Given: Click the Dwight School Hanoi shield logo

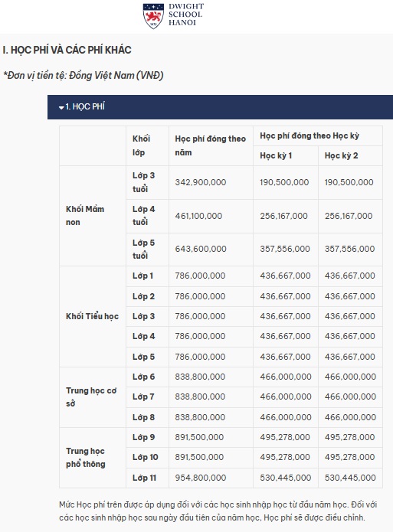Looking at the screenshot, I should 153,15.
